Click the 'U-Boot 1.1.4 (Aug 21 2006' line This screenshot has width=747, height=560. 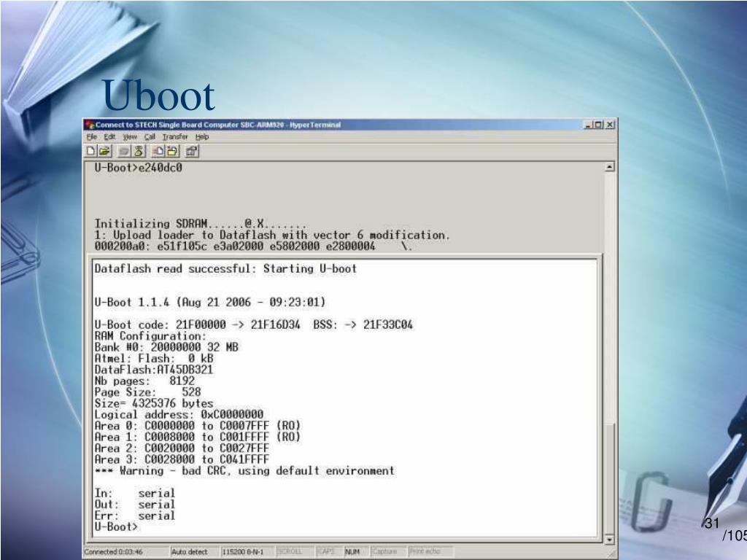(210, 303)
